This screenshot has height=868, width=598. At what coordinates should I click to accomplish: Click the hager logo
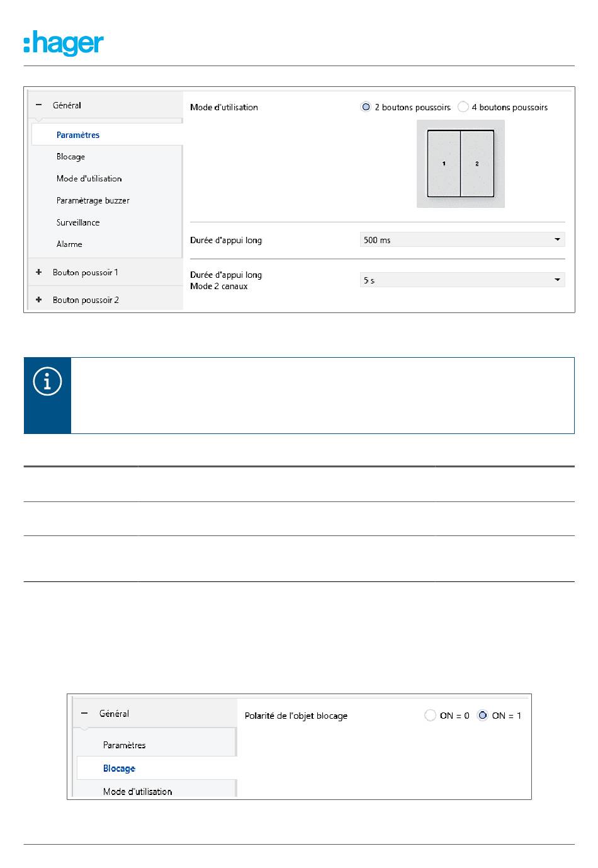[64, 43]
